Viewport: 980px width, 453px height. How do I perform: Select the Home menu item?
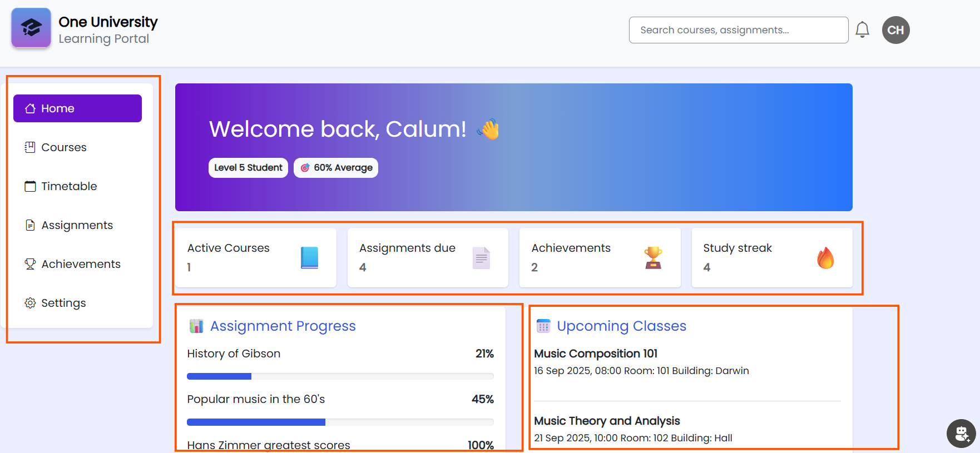pyautogui.click(x=58, y=108)
